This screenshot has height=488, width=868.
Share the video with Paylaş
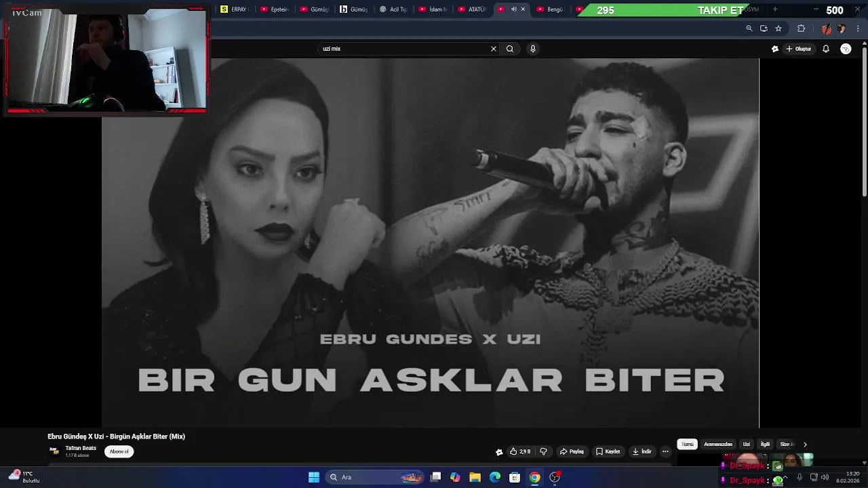(572, 451)
